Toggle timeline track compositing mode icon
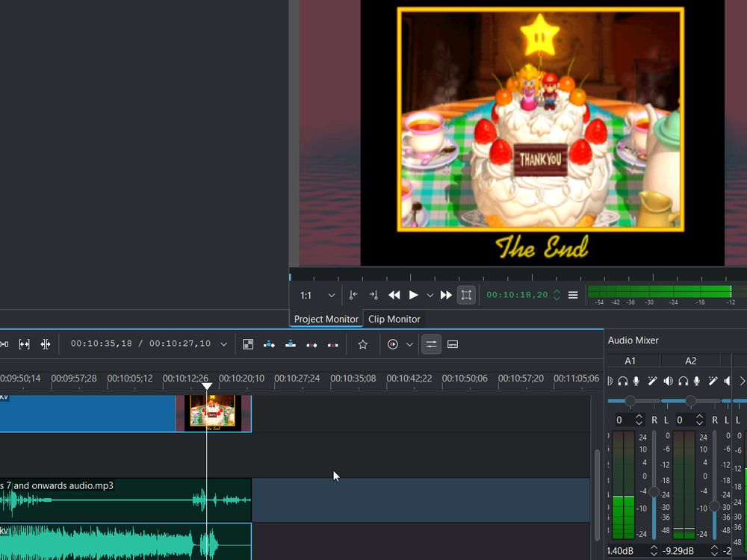Screen dimensions: 747x560 [x=248, y=344]
